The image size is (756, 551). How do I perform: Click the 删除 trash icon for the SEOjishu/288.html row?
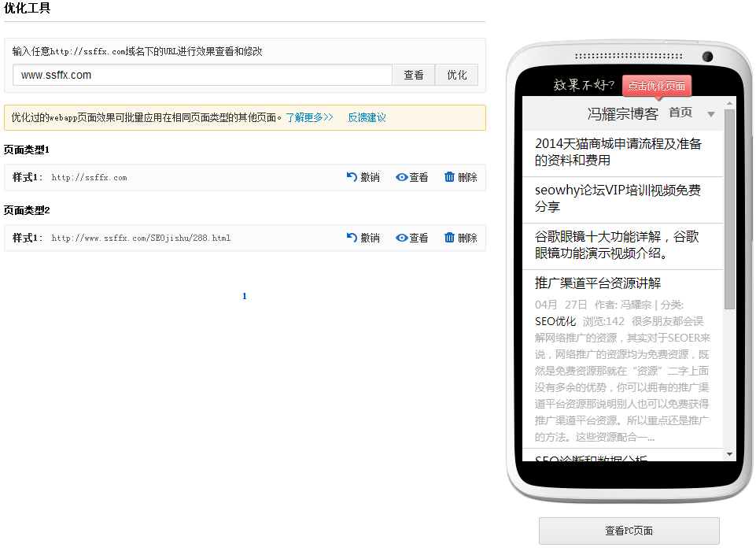(449, 238)
